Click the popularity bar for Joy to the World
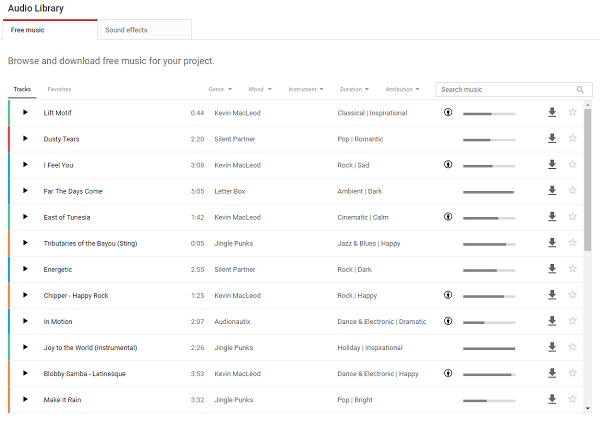Image resolution: width=600 pixels, height=421 pixels. click(x=489, y=348)
